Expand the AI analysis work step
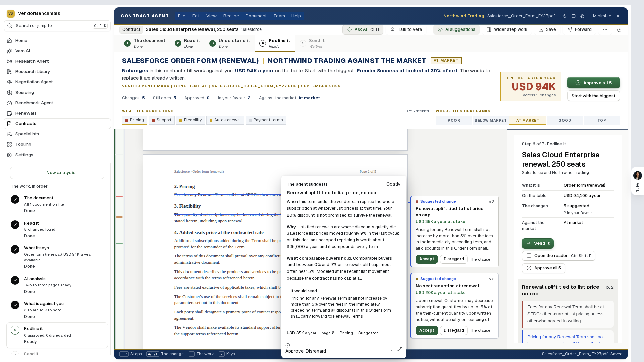The height and width of the screenshot is (362, 644). pos(57,285)
